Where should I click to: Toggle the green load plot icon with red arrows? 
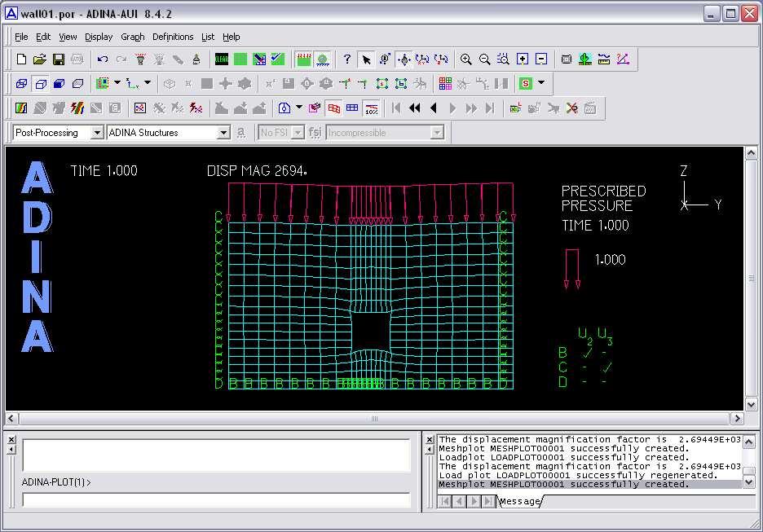[303, 59]
